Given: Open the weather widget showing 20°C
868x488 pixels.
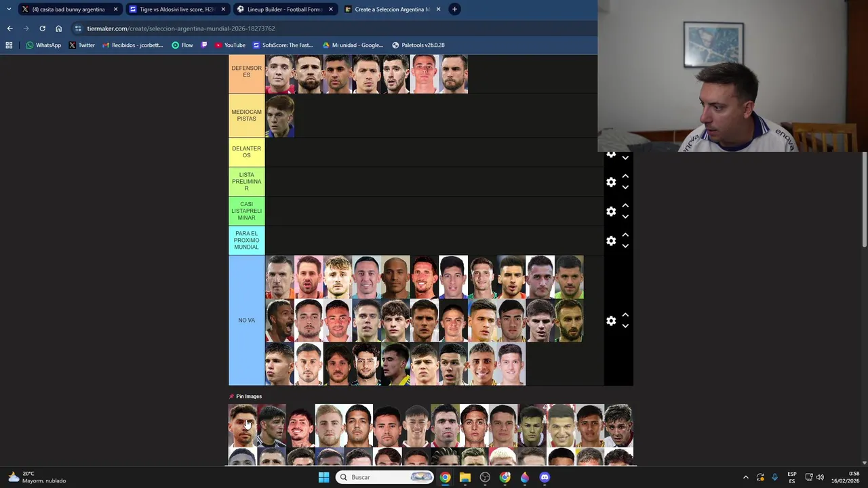Looking at the screenshot, I should point(37,477).
